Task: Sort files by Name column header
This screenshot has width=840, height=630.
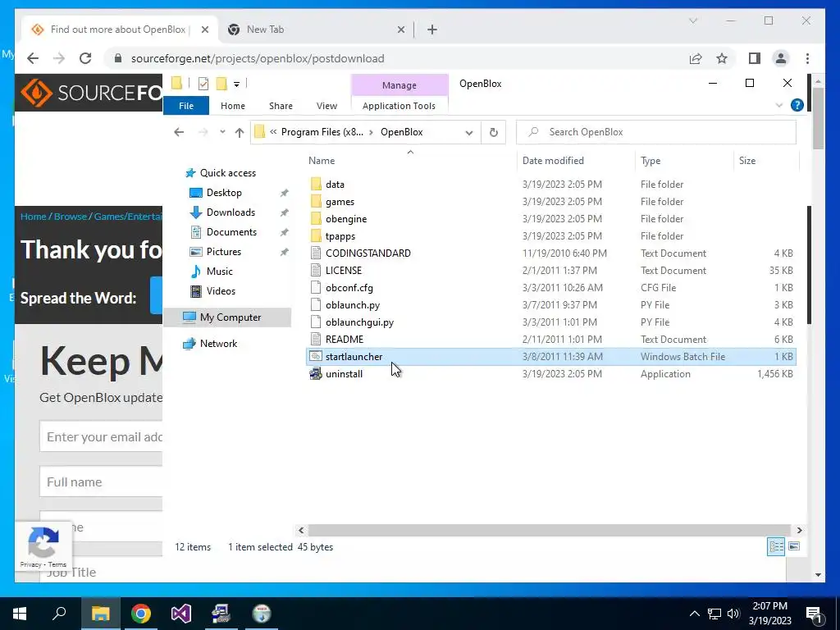Action: (322, 161)
